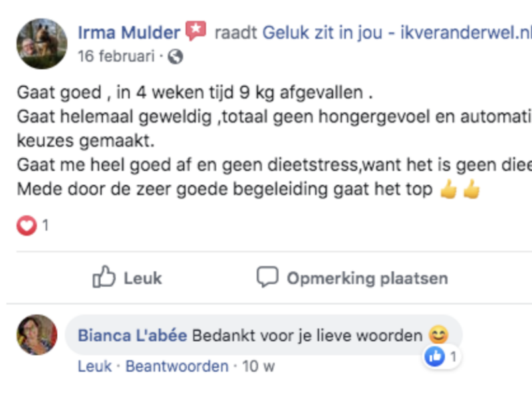Image resolution: width=532 pixels, height=399 pixels.
Task: Open the Geluk zit in jou page link
Action: click(397, 33)
